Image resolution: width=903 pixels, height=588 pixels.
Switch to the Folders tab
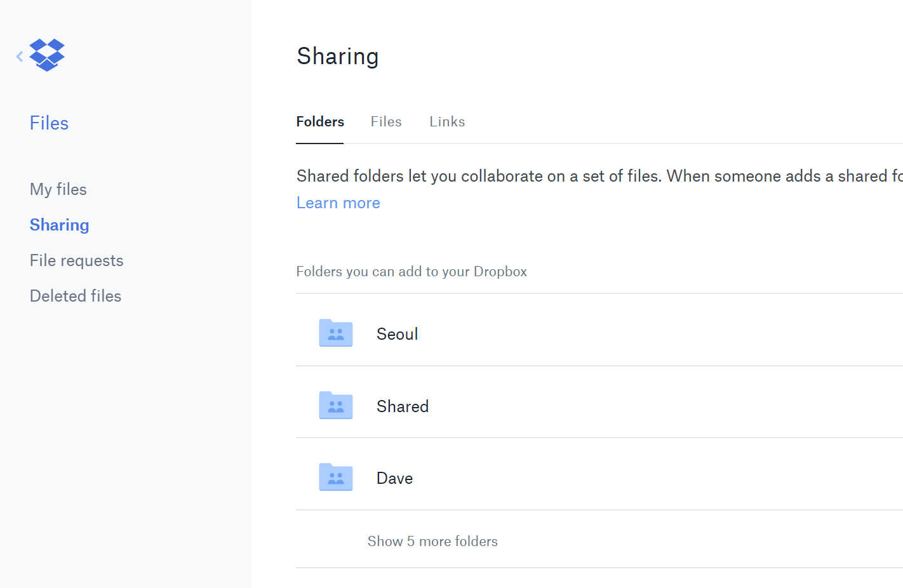point(320,122)
